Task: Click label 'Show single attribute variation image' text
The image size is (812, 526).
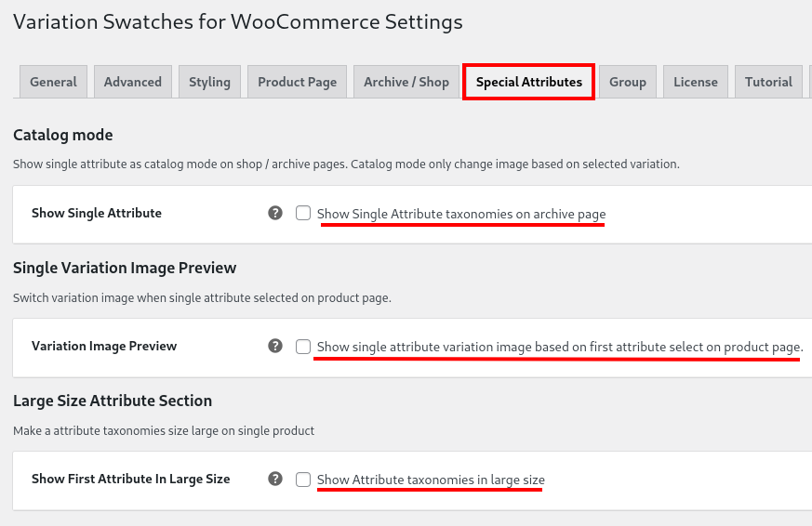Action: pos(560,347)
